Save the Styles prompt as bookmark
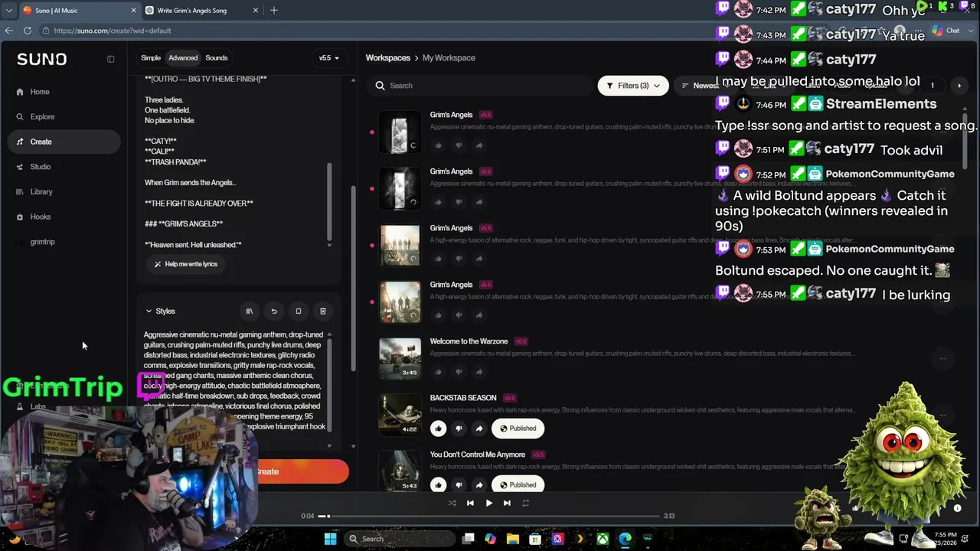 299,311
